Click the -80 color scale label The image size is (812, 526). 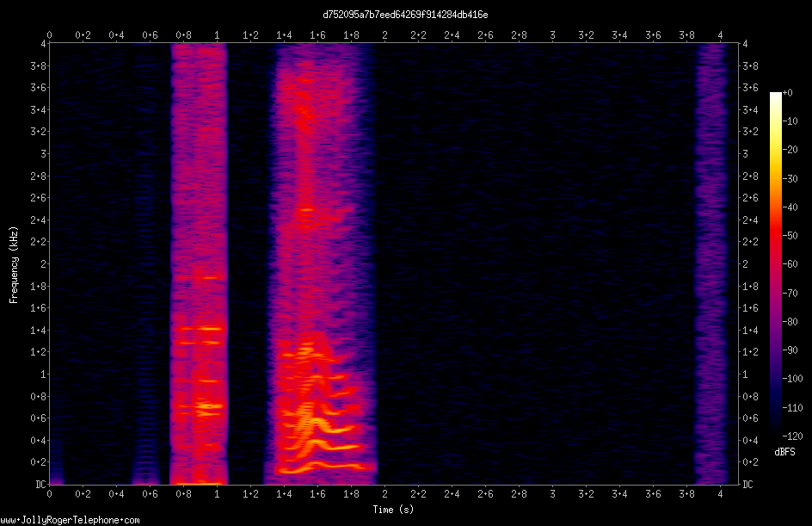point(790,322)
